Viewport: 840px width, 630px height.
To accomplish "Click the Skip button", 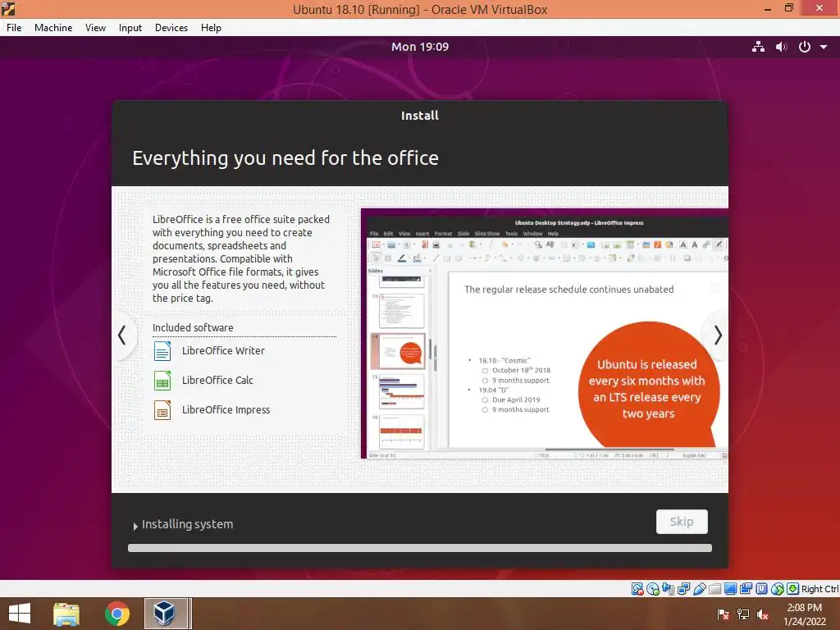I will pyautogui.click(x=682, y=522).
